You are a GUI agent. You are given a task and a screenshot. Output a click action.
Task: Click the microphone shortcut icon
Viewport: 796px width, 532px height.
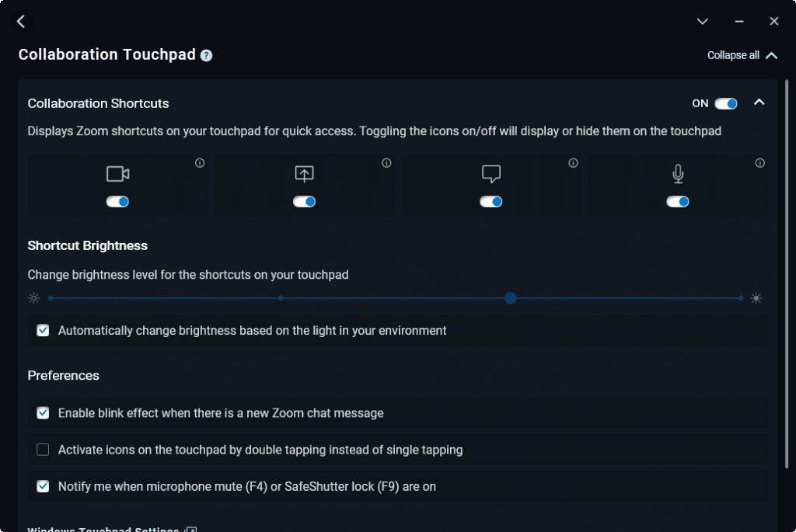678,174
